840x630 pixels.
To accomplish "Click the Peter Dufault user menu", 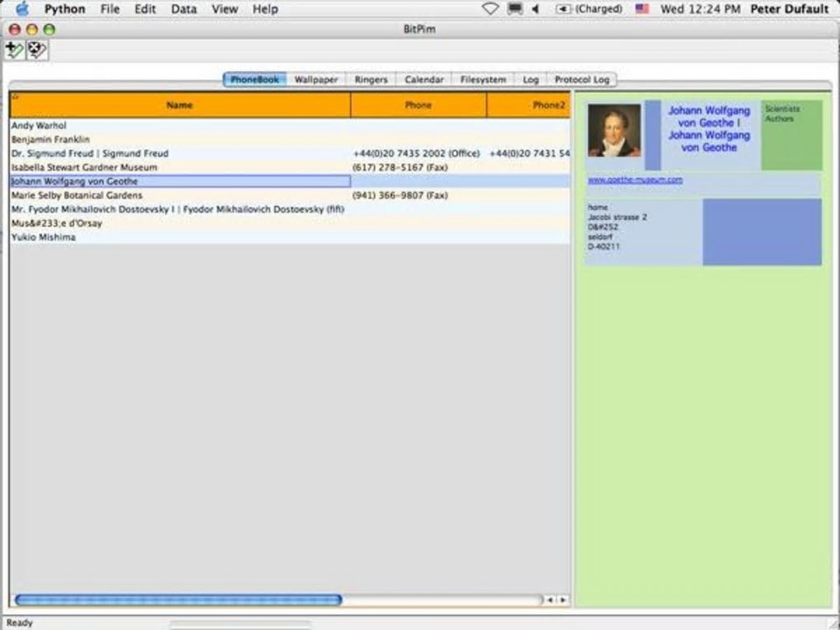I will point(789,8).
